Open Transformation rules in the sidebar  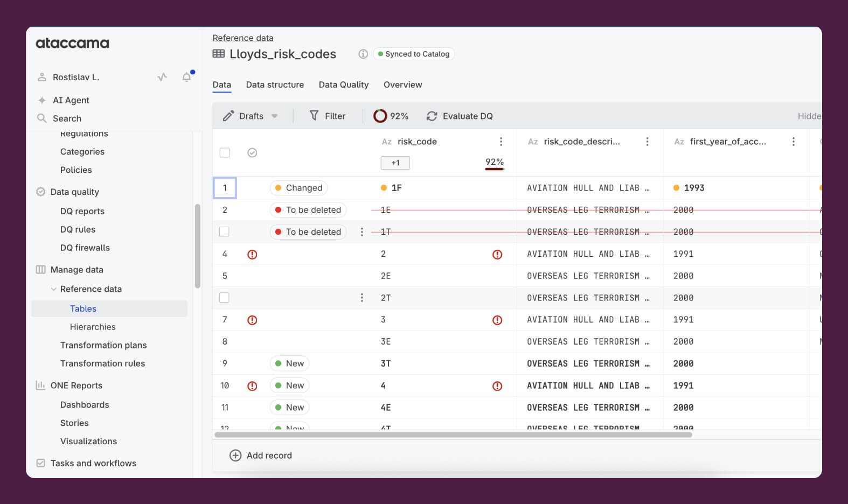coord(102,363)
